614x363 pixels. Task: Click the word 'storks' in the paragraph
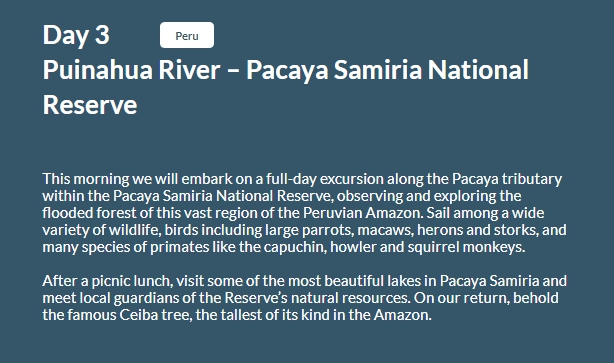(516, 230)
